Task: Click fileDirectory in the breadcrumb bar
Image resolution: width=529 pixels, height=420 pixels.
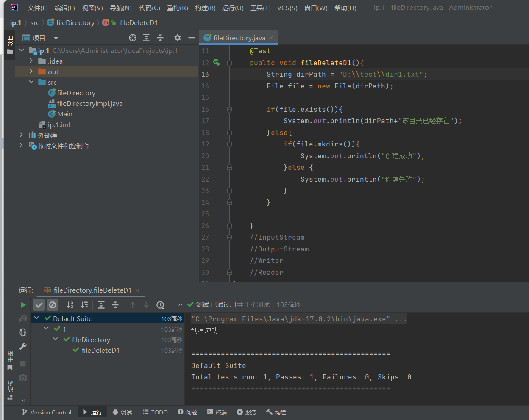Action: click(75, 23)
